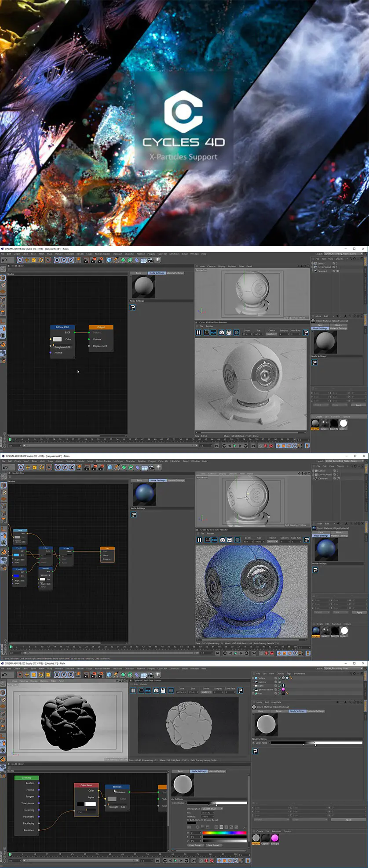Select the pink Background material thumbnail

tap(275, 838)
